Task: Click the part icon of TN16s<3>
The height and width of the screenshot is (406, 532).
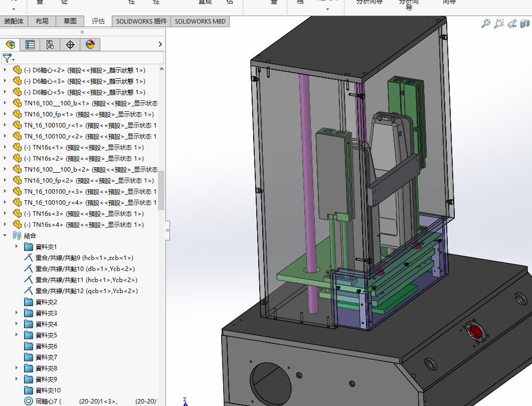Action: pyautogui.click(x=18, y=213)
